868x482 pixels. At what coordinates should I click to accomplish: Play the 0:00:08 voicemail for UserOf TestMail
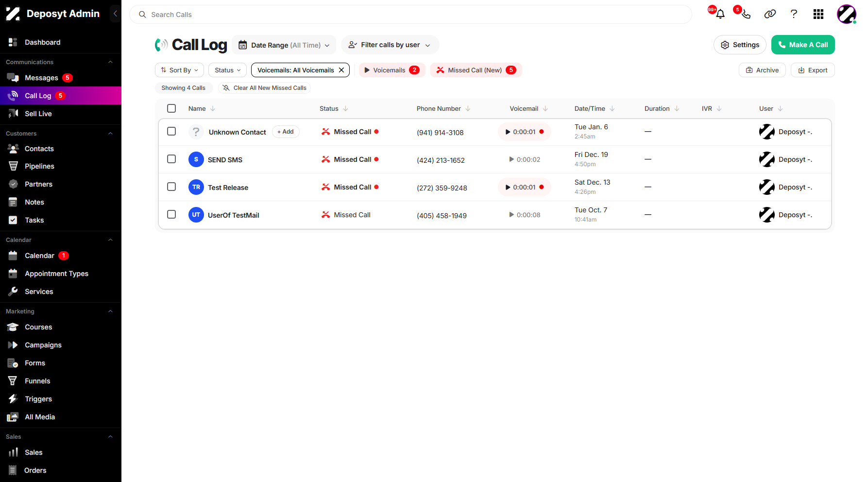524,215
